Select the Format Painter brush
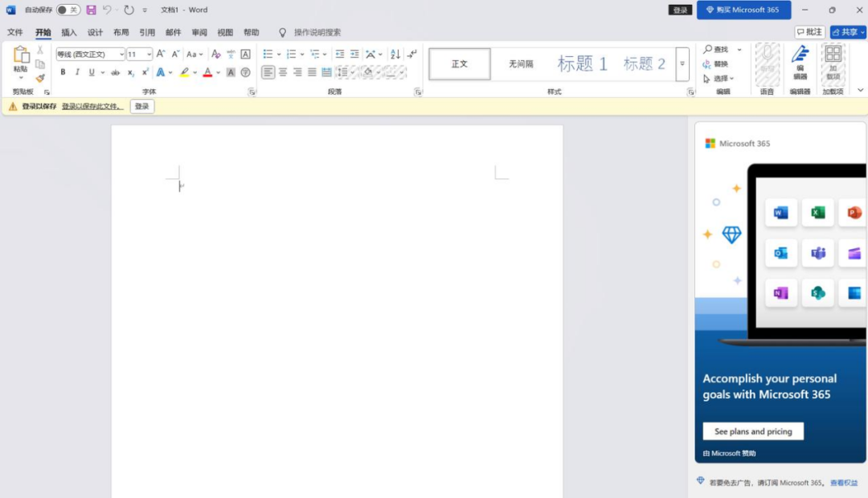 (40, 78)
